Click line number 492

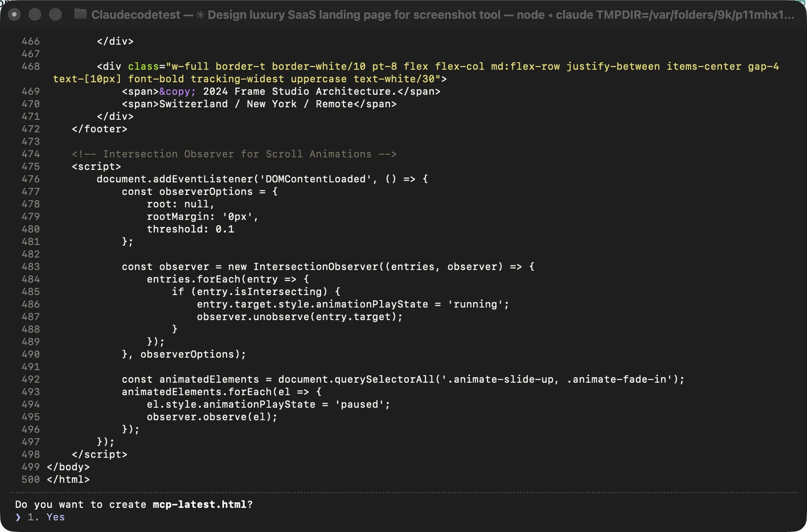tap(31, 379)
